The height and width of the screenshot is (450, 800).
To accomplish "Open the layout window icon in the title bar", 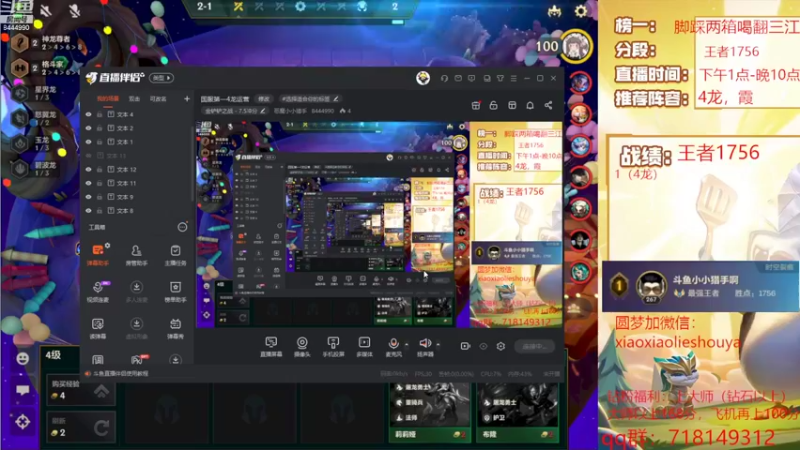I will coord(487,78).
